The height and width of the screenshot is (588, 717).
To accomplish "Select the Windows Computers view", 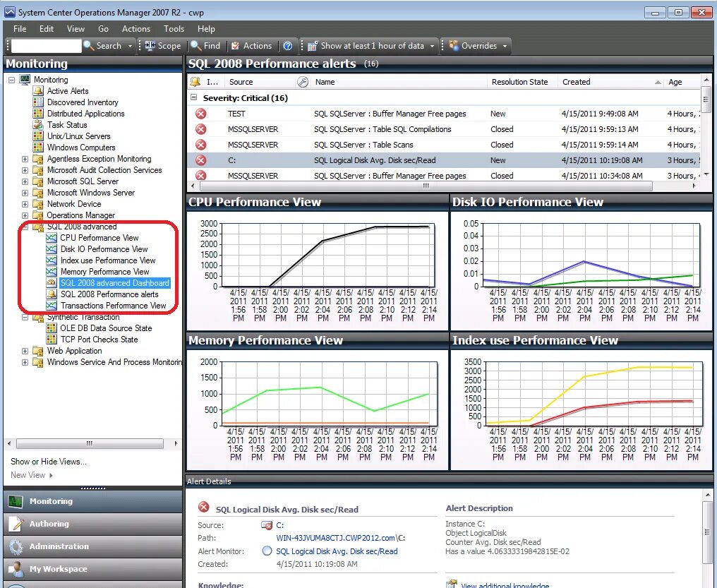I will pos(81,148).
